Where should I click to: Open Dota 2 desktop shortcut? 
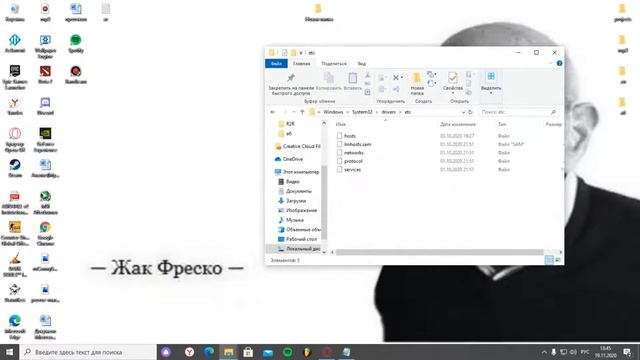45,75
